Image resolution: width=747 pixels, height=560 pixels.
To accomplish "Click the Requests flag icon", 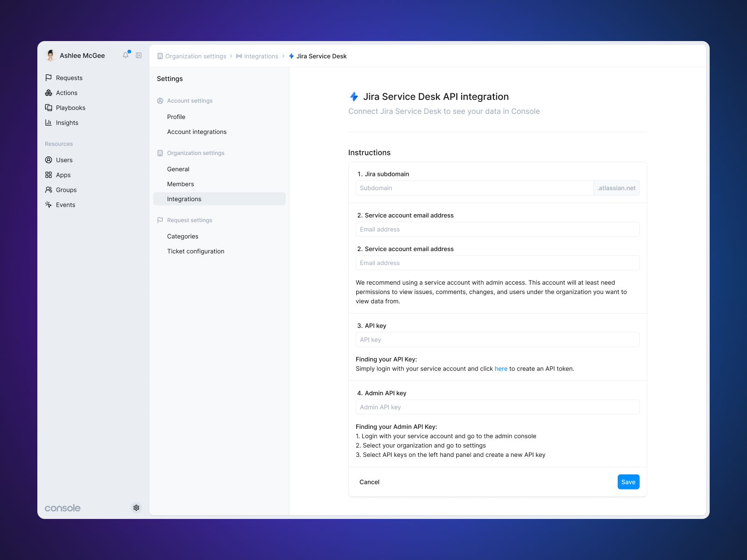I will pyautogui.click(x=49, y=78).
